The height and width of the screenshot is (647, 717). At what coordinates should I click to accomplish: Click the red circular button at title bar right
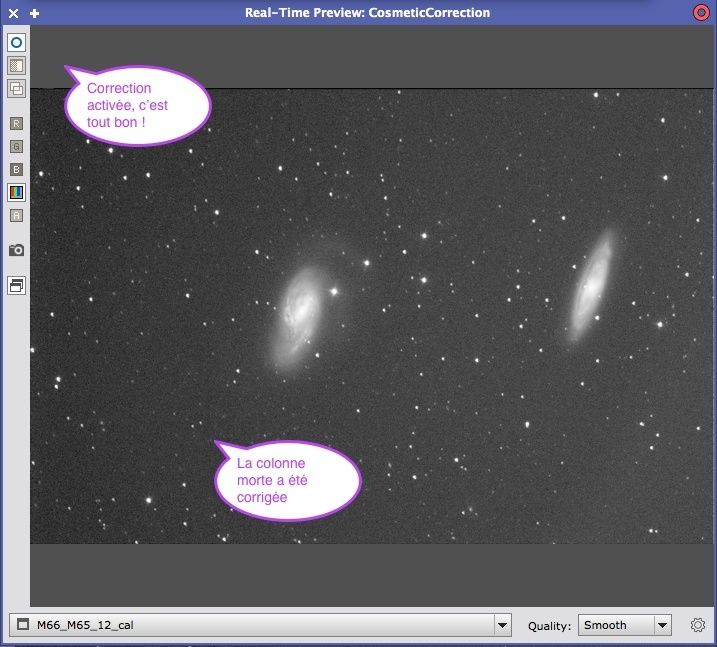pyautogui.click(x=701, y=13)
